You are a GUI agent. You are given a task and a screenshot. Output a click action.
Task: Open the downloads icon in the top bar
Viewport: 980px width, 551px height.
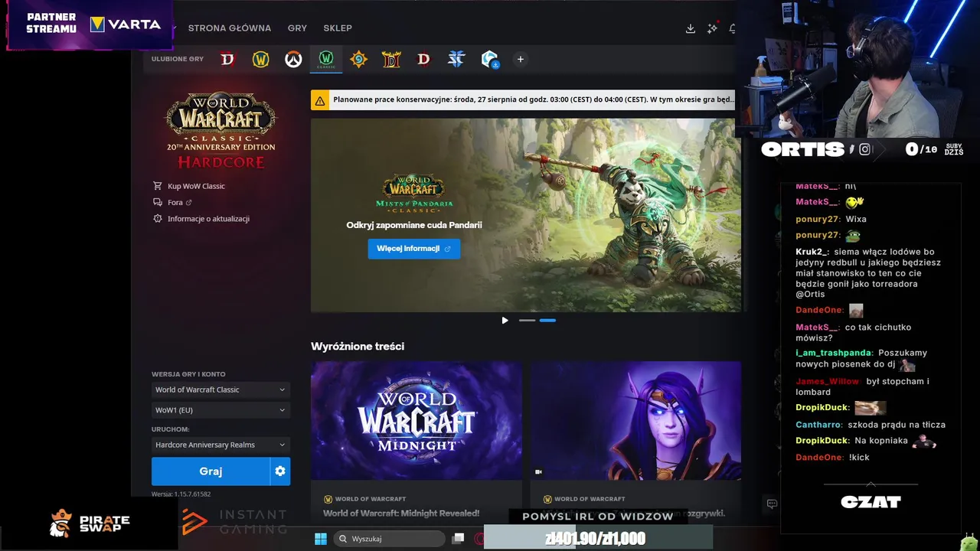(691, 28)
